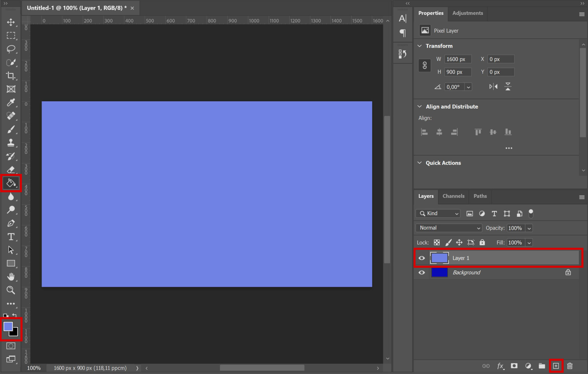Select the Crop tool
This screenshot has width=588, height=374.
[x=11, y=76]
